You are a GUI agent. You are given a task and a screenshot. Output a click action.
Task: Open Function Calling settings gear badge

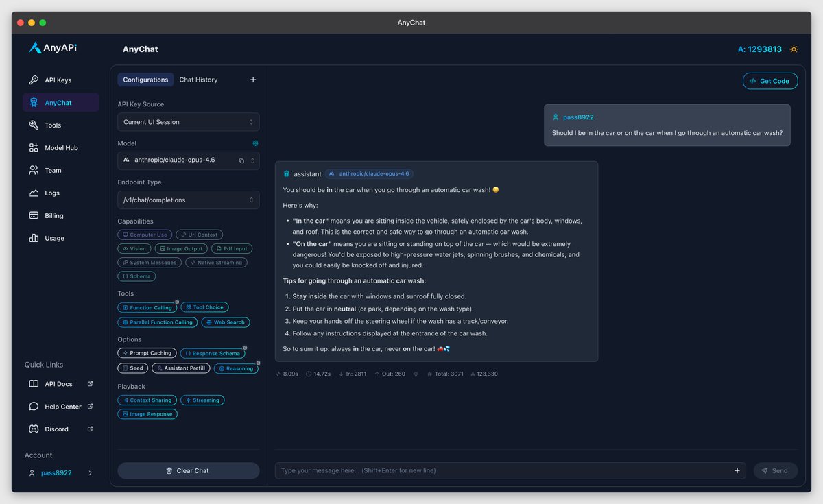click(176, 302)
